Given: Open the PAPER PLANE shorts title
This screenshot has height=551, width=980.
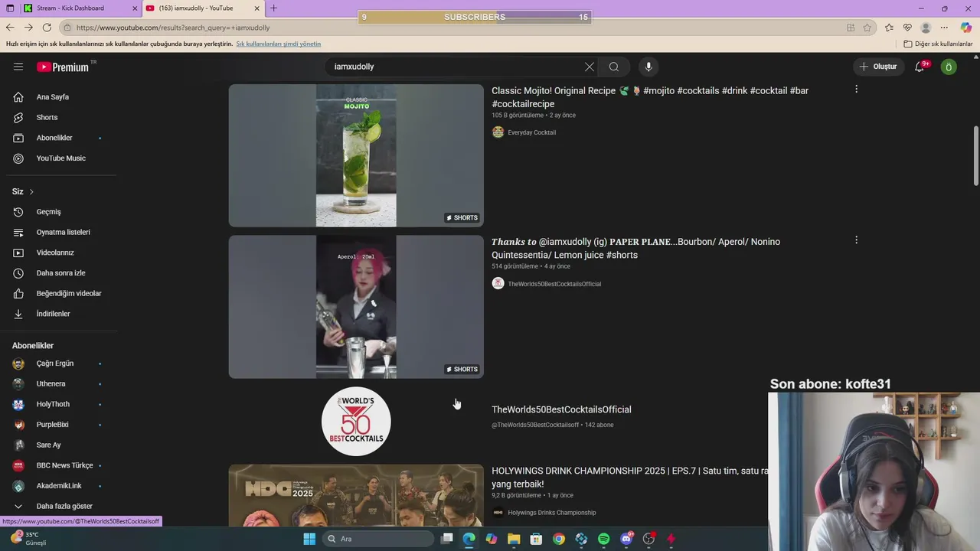Looking at the screenshot, I should coord(635,248).
